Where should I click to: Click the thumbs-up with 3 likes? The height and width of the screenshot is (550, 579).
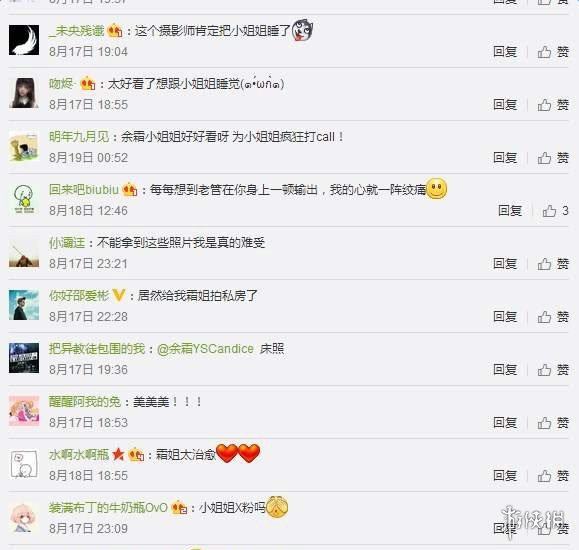coord(555,211)
